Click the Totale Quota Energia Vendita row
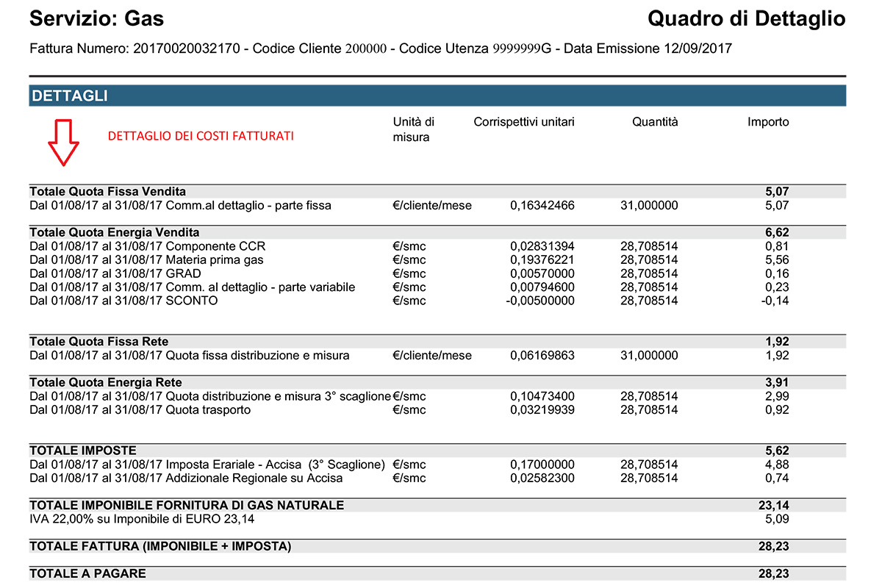The image size is (882, 588). (437, 232)
